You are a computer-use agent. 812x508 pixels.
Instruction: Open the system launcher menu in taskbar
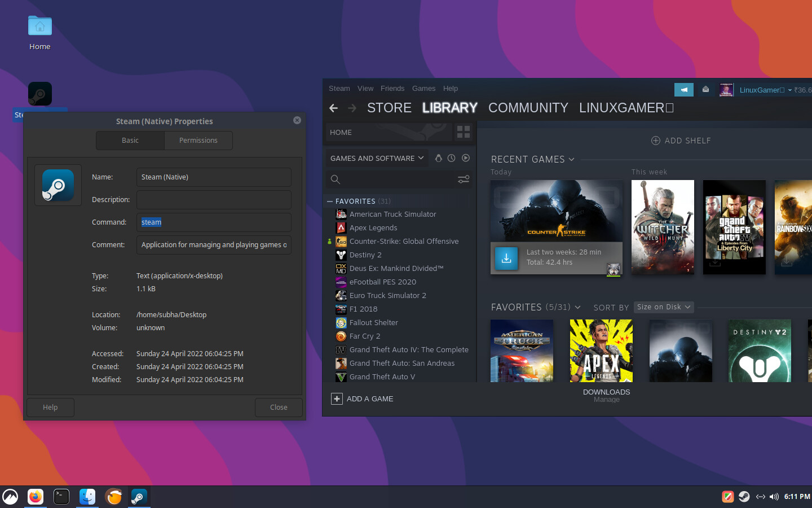[x=10, y=497]
